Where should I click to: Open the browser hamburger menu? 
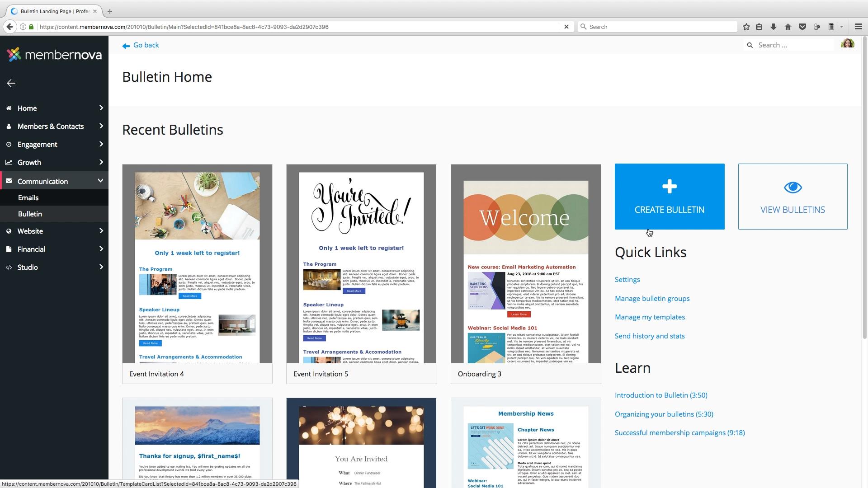(859, 27)
